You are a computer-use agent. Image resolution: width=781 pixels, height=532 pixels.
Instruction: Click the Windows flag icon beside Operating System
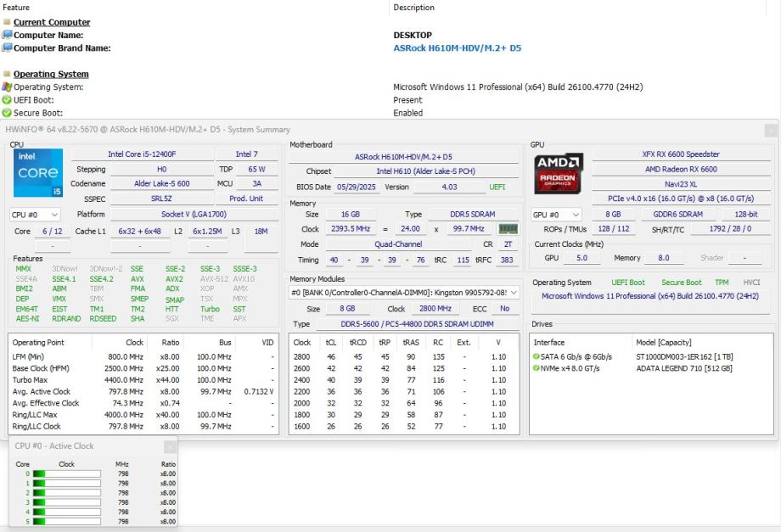(x=7, y=87)
